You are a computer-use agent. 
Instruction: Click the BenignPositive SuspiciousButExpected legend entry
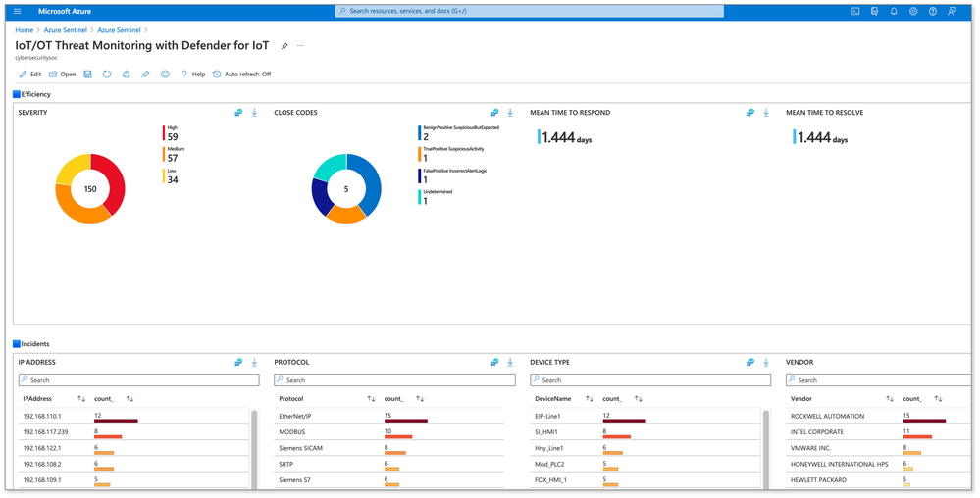click(x=459, y=132)
